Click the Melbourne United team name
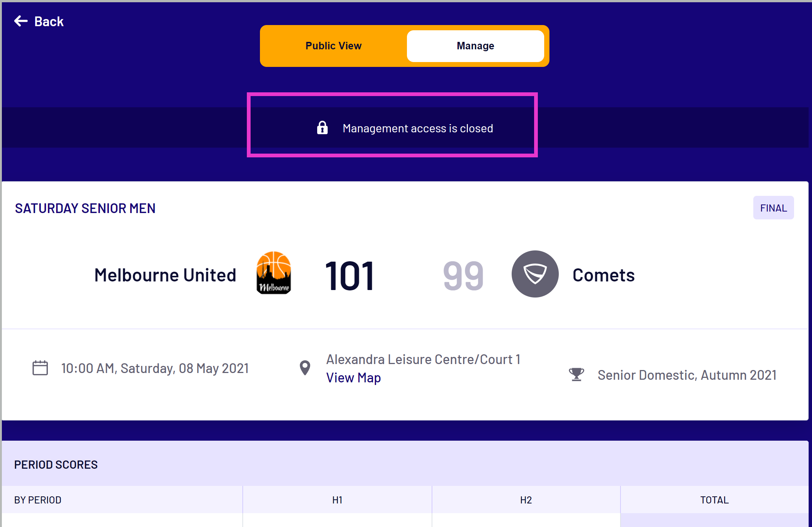 tap(165, 275)
